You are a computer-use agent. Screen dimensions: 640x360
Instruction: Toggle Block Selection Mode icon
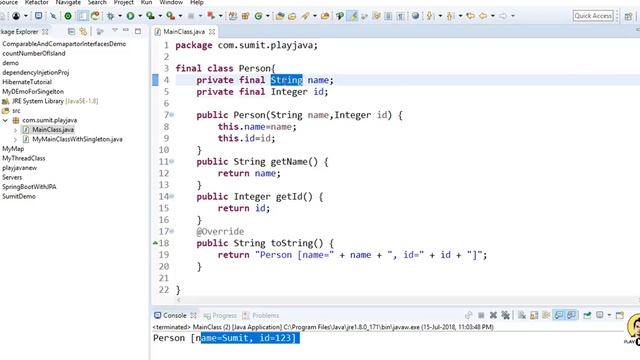[x=388, y=16]
